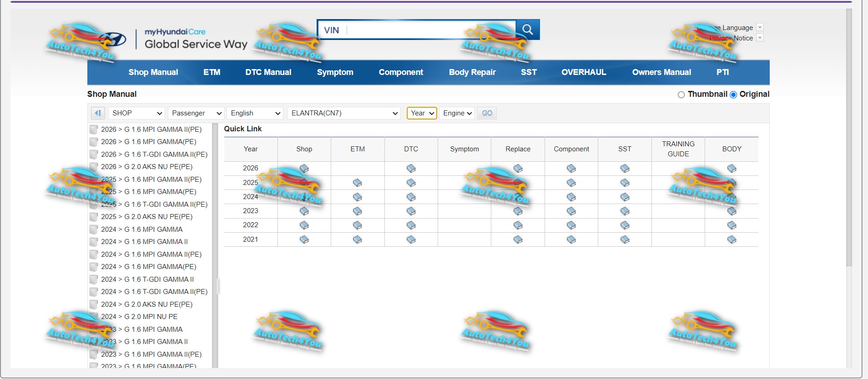Open the 2023 ETM book icon

[x=358, y=211]
